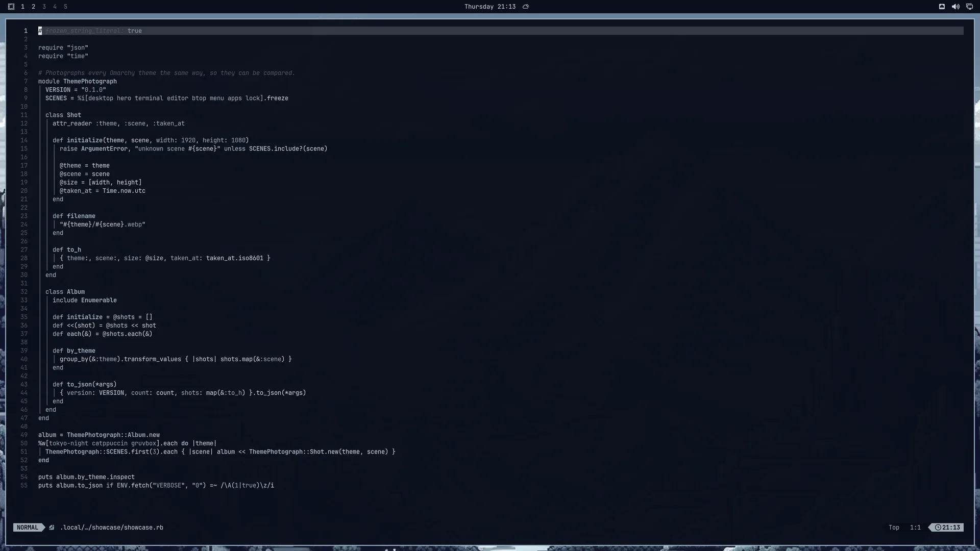Click the Ruby file-type icon in the statusline
Viewport: 980px width, 551px height.
tap(52, 528)
